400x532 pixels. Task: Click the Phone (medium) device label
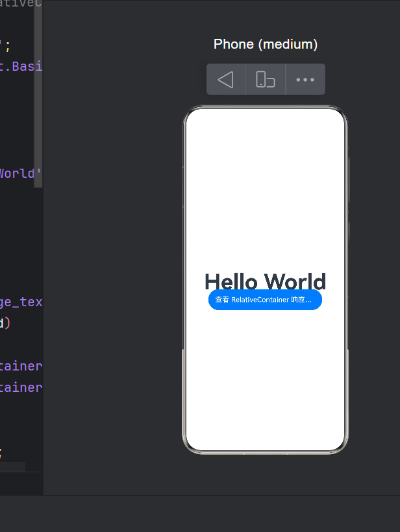click(x=266, y=44)
